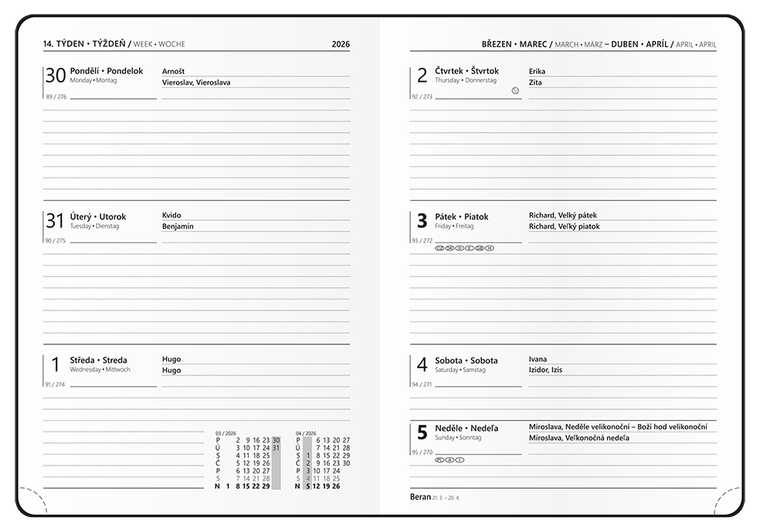Click the 14. TÝDEN week header
Screen dimensions: 760x532
(83, 44)
